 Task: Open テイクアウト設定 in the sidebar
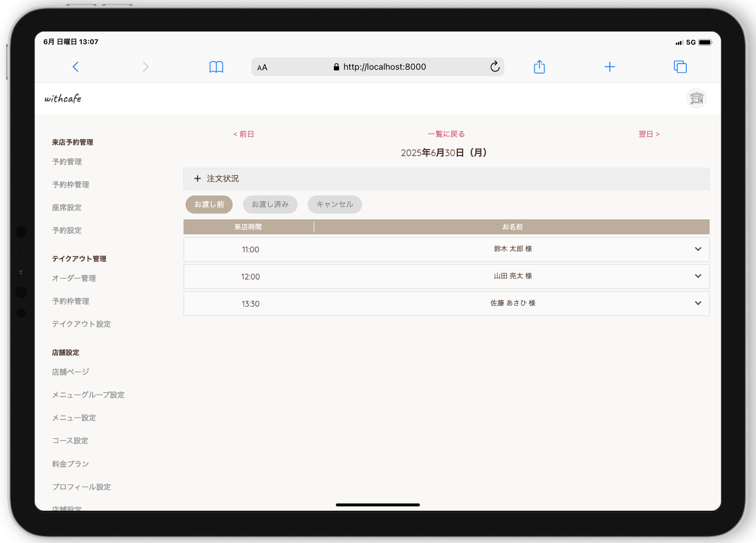point(81,324)
